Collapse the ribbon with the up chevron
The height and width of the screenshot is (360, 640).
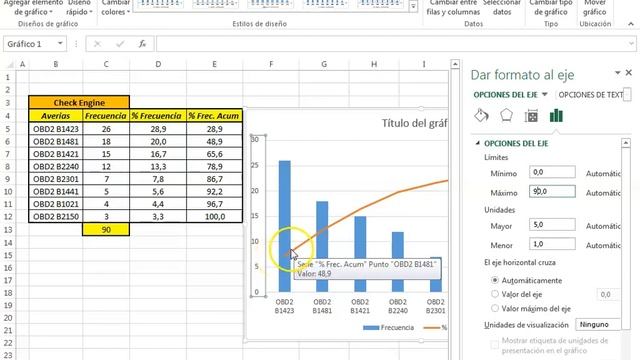pos(631,24)
